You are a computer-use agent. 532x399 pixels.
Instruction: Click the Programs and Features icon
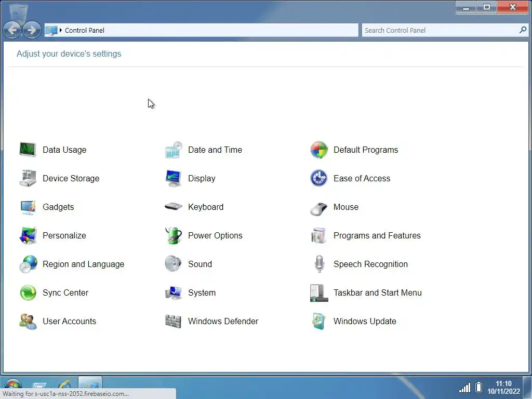(x=319, y=235)
